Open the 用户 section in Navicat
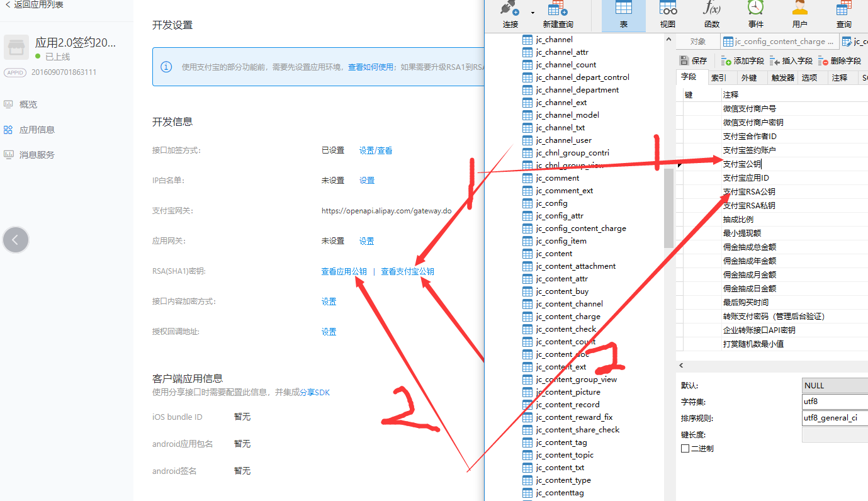 (x=800, y=15)
